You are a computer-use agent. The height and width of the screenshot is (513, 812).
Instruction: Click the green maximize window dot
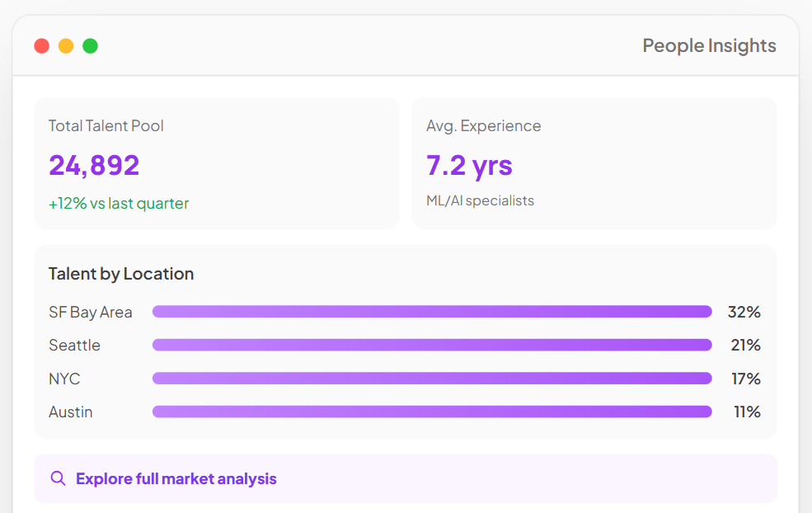[90, 46]
